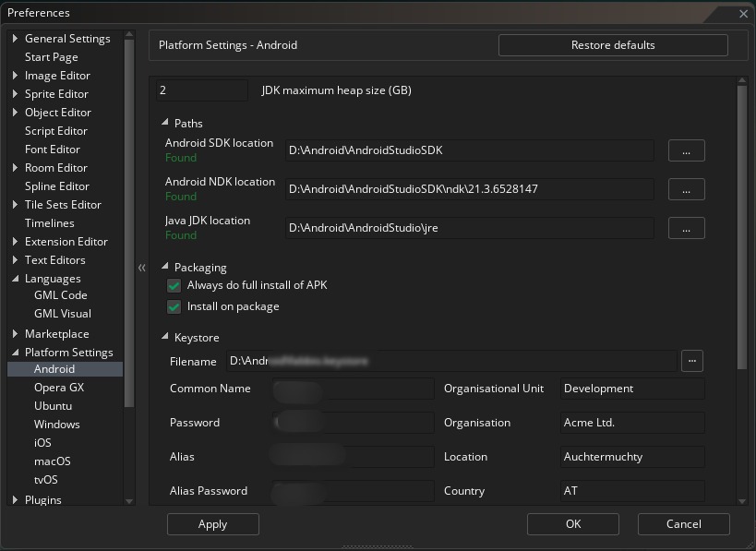This screenshot has width=756, height=551.
Task: Browse for Java JDK location
Action: click(686, 228)
